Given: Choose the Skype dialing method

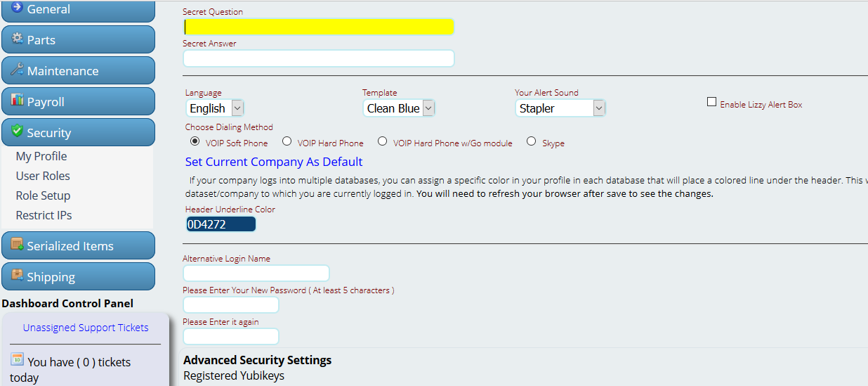Looking at the screenshot, I should [x=531, y=141].
